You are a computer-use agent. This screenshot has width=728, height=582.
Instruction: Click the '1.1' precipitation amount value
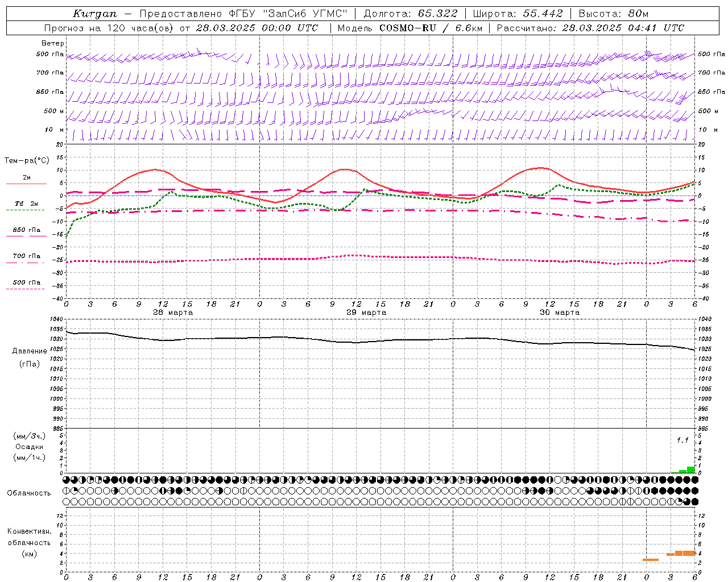tap(682, 440)
